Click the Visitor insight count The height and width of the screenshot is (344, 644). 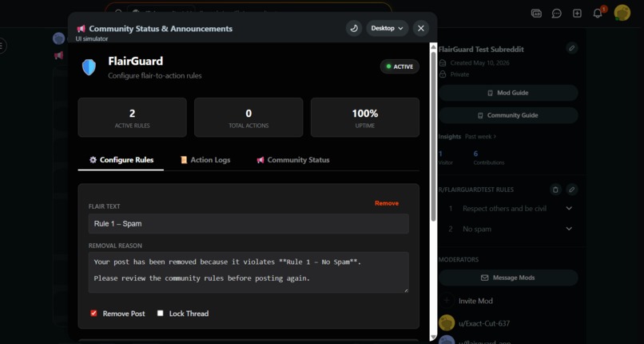pyautogui.click(x=440, y=154)
